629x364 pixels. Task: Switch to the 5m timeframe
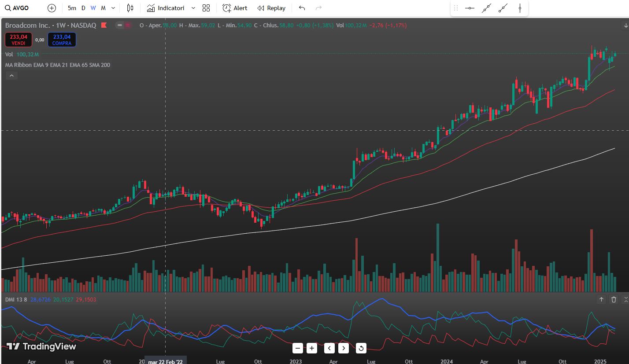[72, 8]
